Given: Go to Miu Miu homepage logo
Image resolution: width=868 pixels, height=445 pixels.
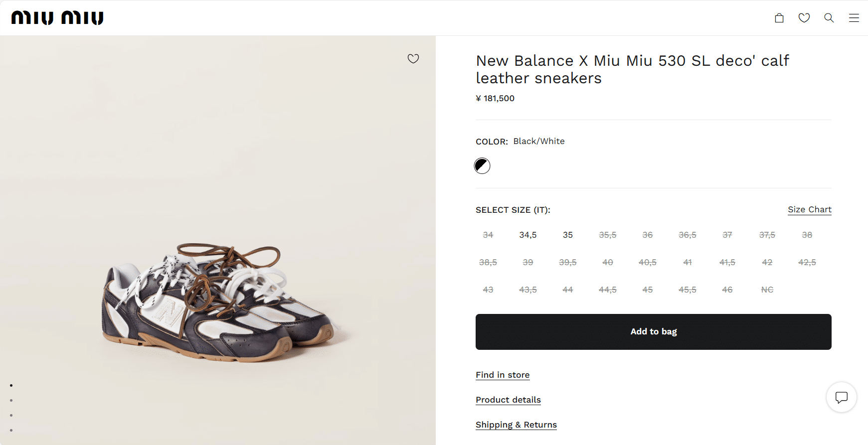Looking at the screenshot, I should (x=57, y=18).
